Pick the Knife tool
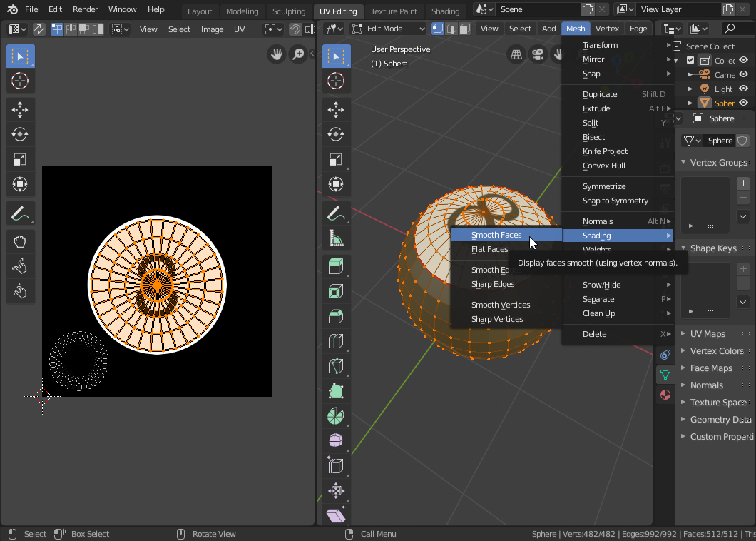 [x=336, y=366]
